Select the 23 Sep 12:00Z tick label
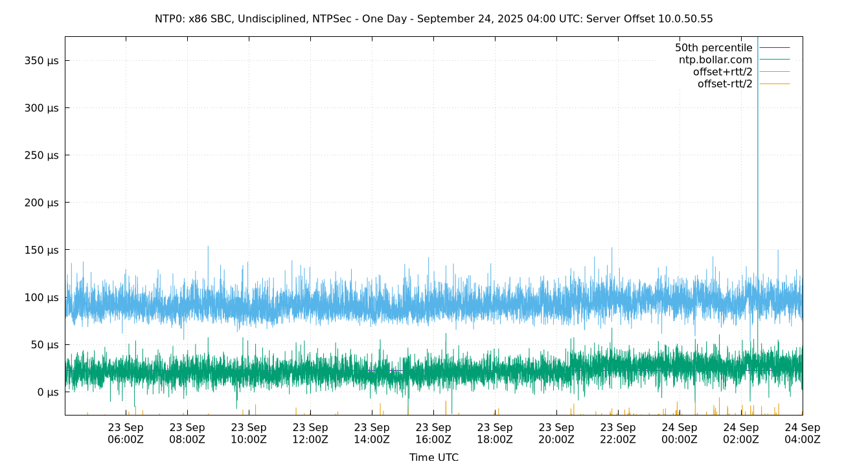This screenshot has height=466, width=868. coord(312,432)
